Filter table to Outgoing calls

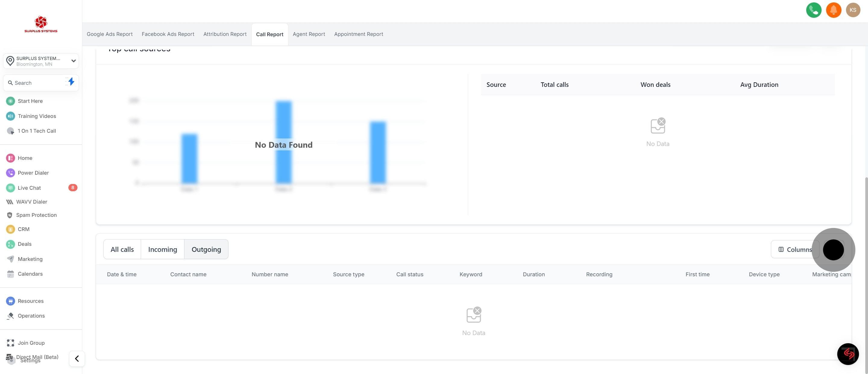tap(206, 249)
